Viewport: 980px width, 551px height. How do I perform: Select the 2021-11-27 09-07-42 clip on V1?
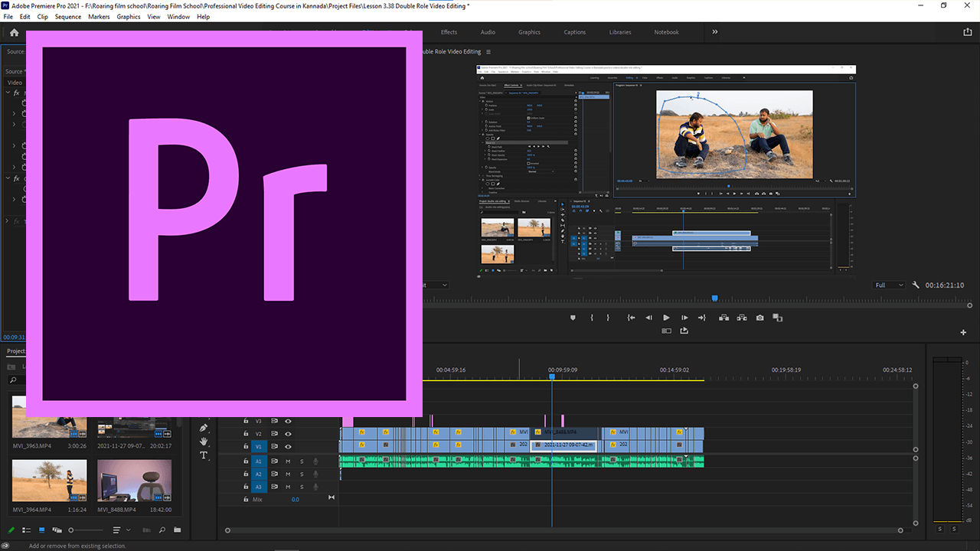(x=563, y=445)
